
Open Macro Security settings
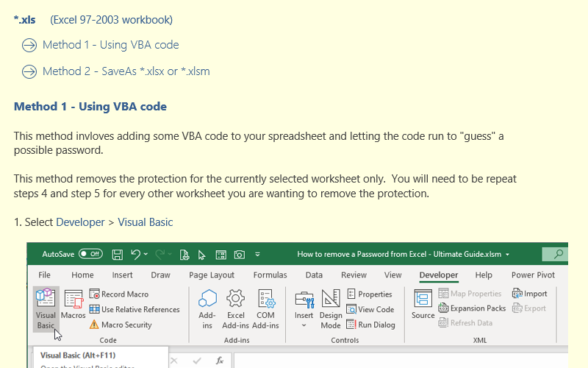click(x=121, y=325)
